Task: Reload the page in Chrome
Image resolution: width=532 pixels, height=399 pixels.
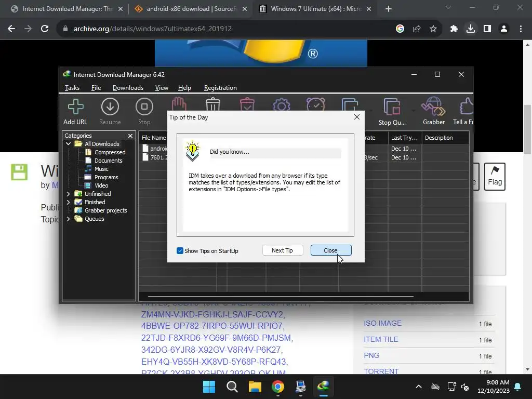Action: click(x=45, y=29)
